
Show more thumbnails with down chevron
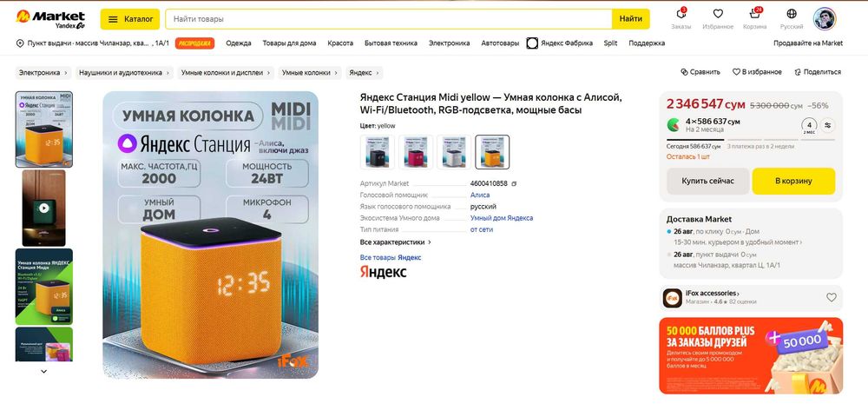point(44,372)
